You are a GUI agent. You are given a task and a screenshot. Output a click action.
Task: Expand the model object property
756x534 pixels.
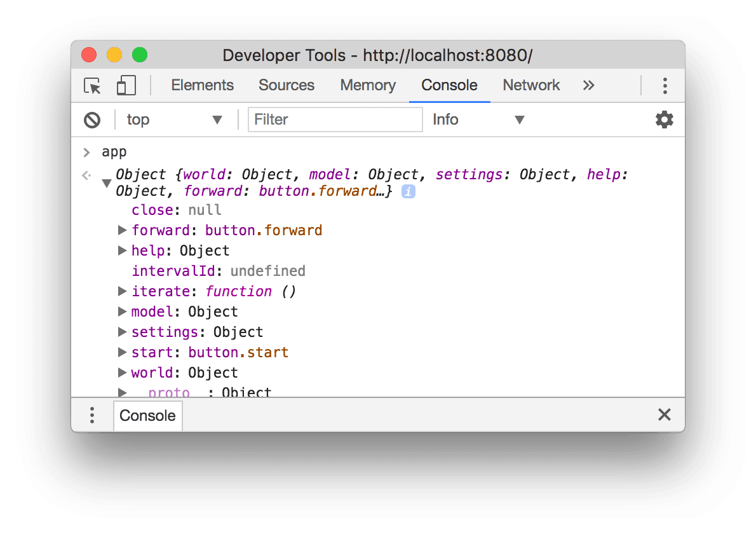pos(122,311)
